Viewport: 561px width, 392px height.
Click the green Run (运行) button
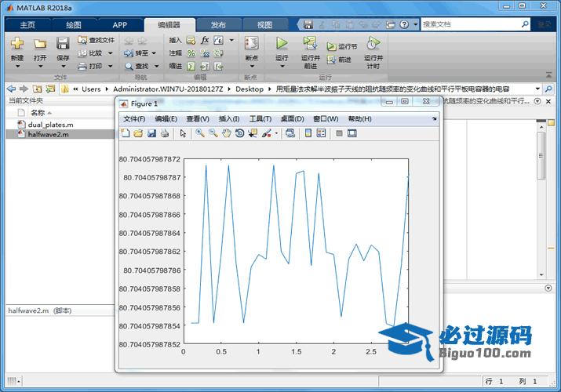click(x=282, y=44)
